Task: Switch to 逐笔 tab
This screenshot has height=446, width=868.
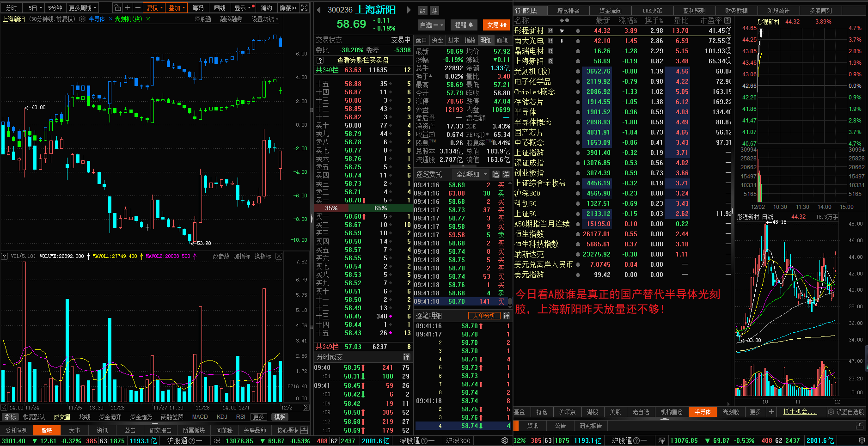Action: (502, 40)
